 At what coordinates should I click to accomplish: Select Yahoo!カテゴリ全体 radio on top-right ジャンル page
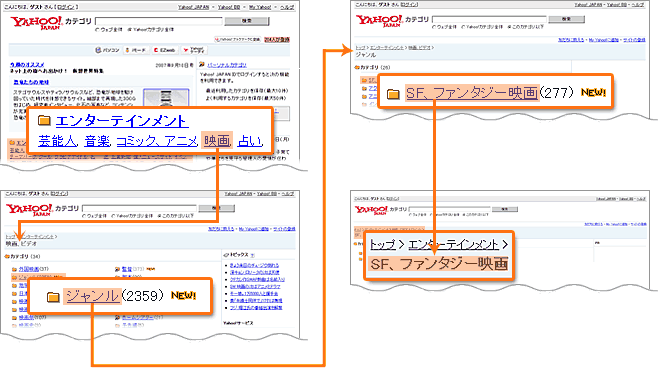pos(463,27)
